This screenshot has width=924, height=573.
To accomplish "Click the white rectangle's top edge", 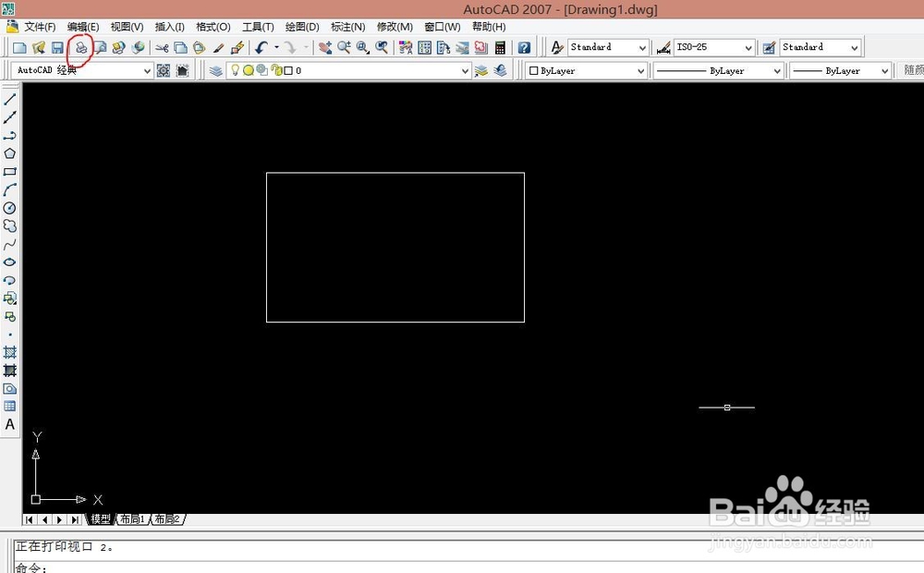I will pyautogui.click(x=395, y=173).
